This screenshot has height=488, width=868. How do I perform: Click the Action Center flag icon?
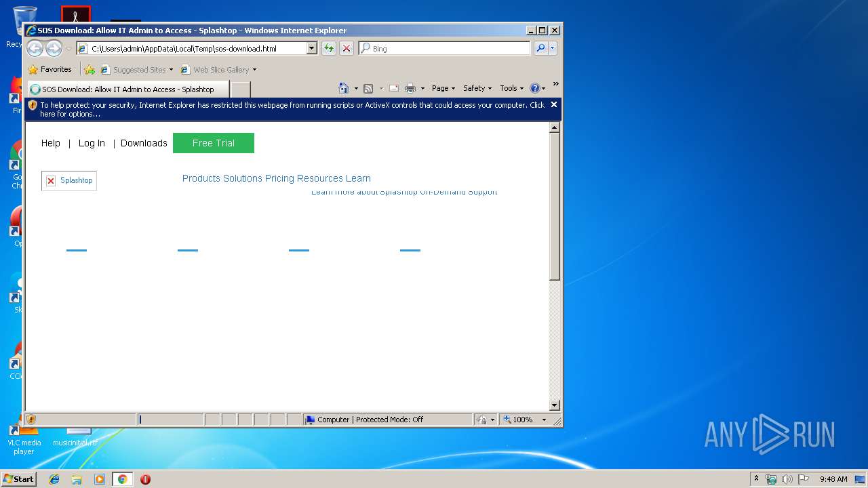click(x=803, y=479)
